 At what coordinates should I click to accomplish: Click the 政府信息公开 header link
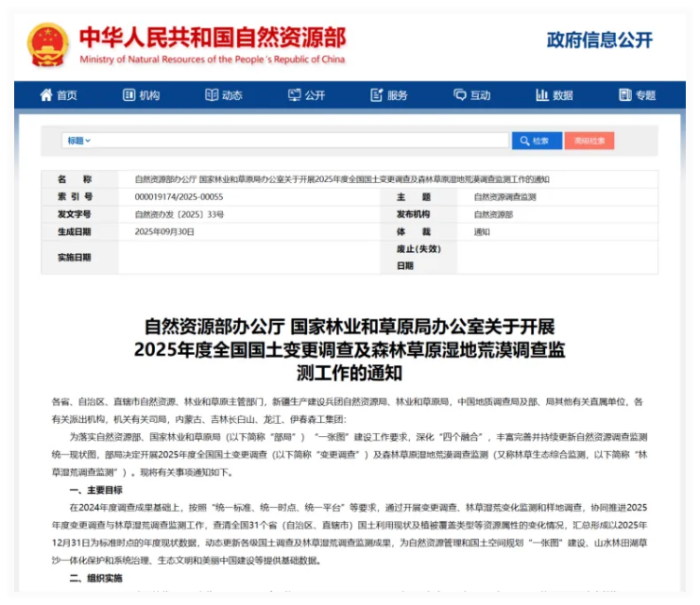click(x=599, y=40)
